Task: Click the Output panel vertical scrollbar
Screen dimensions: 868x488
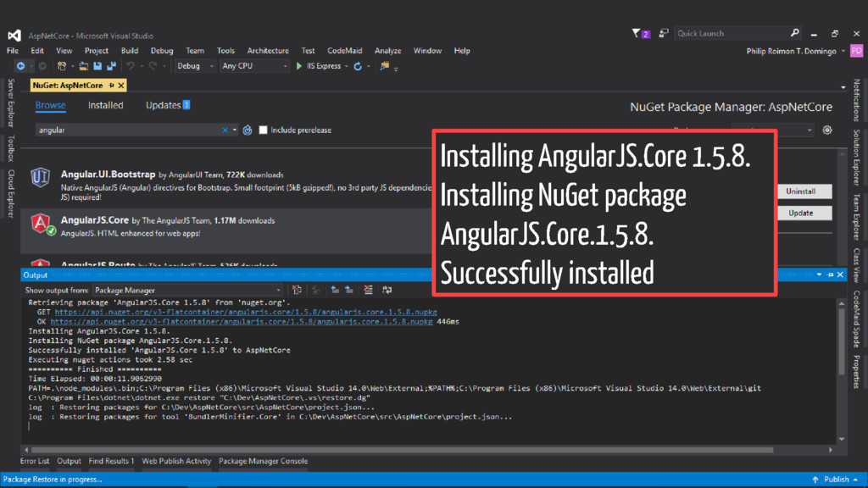Action: (842, 341)
